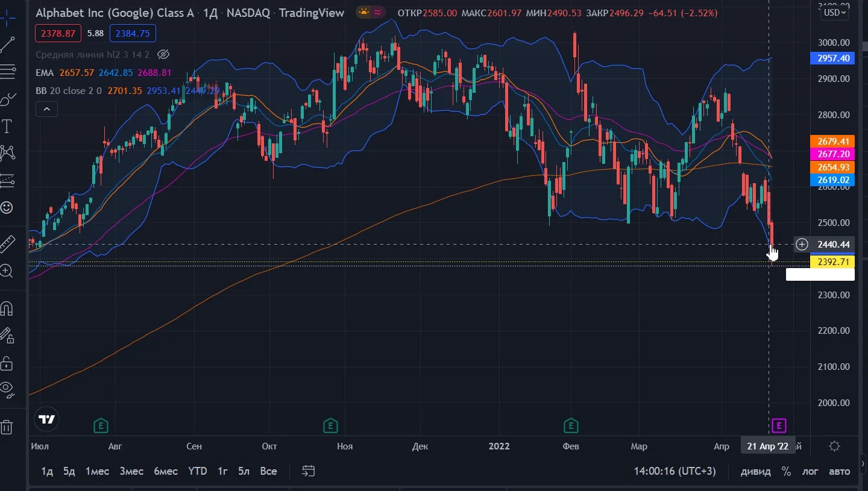Screen dimensions: 868x491
Task: Click the BB value 2701.35
Action: pos(125,91)
